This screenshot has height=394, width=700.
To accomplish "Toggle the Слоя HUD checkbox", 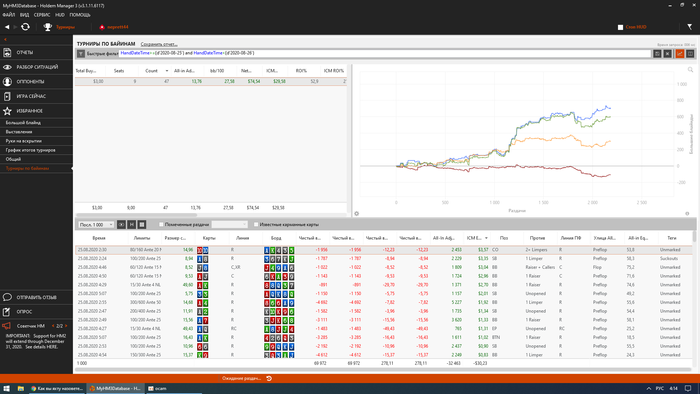I will [x=620, y=27].
